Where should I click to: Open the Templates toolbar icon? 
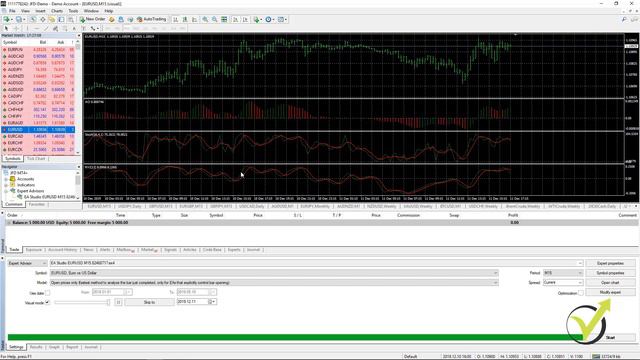pos(282,19)
